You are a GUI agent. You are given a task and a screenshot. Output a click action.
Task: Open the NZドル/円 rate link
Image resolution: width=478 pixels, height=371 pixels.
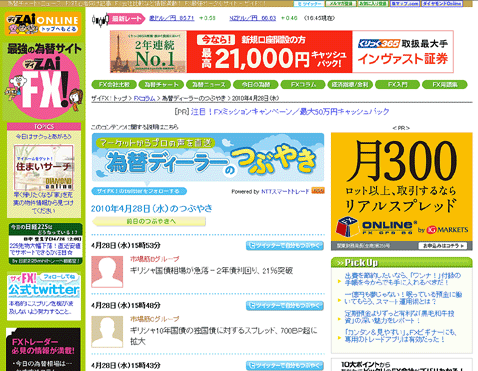pos(253,18)
